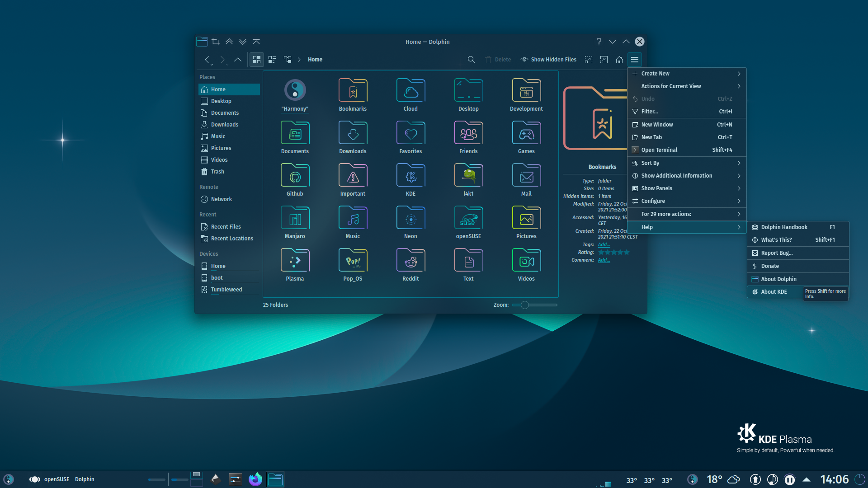Screen dimensions: 868x488
Task: Switch to details view mode
Action: coord(288,60)
